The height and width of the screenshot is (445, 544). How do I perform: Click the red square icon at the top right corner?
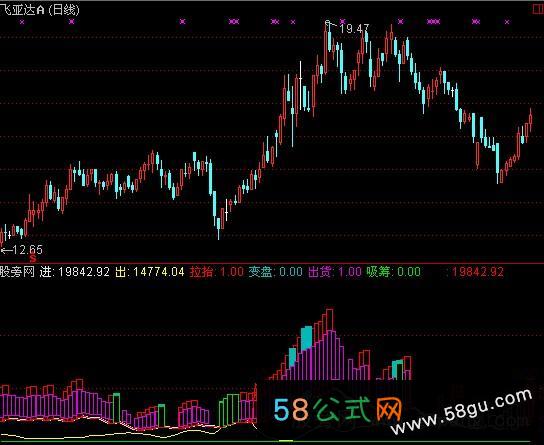click(x=538, y=9)
